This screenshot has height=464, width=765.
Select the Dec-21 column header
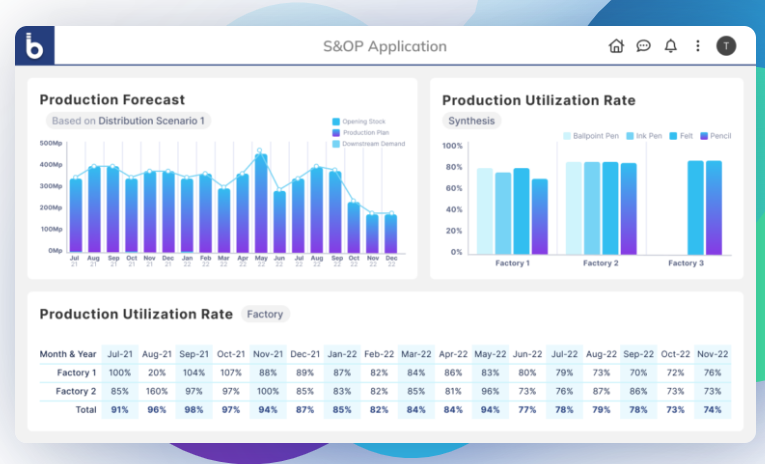coord(305,354)
